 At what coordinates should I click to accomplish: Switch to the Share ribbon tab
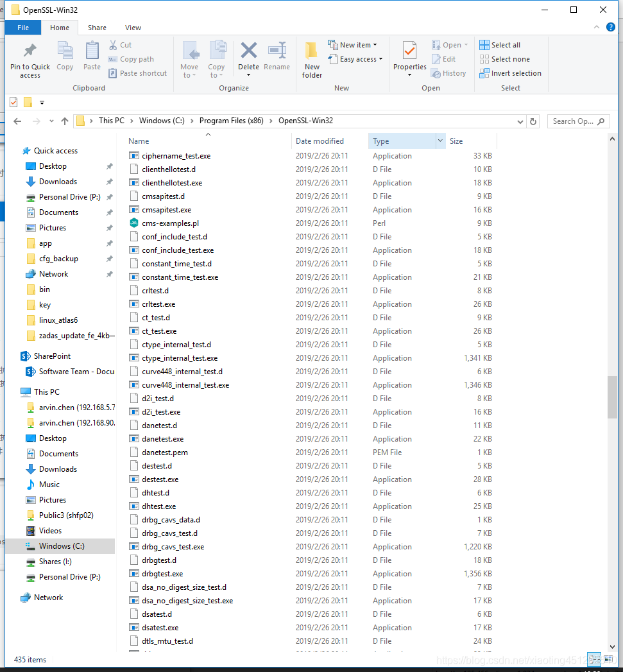coord(97,28)
